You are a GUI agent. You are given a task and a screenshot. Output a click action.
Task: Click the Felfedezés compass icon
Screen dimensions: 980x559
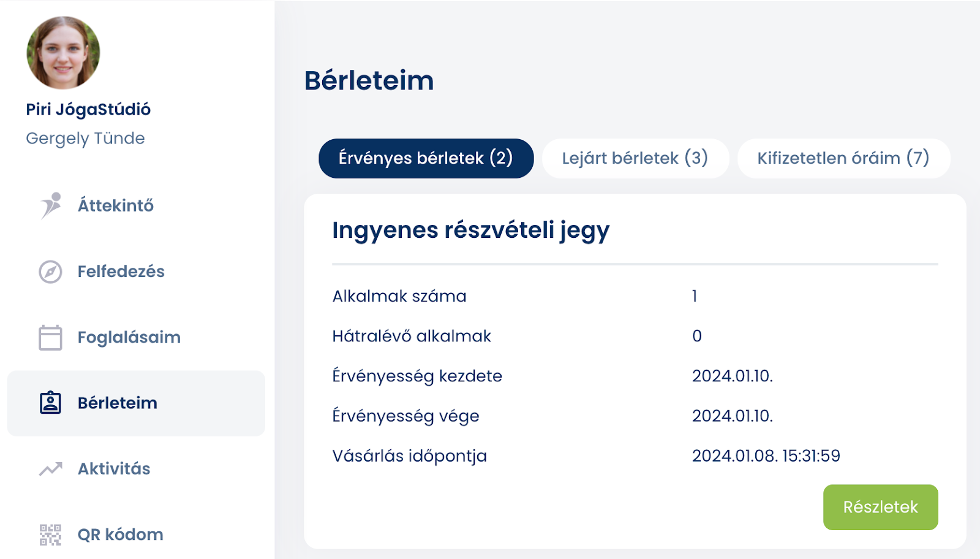click(50, 272)
